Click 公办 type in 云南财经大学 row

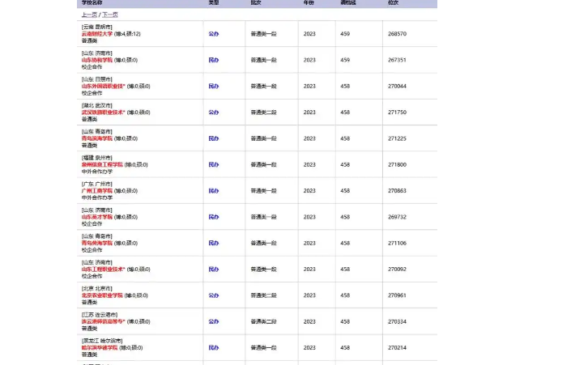tap(213, 34)
